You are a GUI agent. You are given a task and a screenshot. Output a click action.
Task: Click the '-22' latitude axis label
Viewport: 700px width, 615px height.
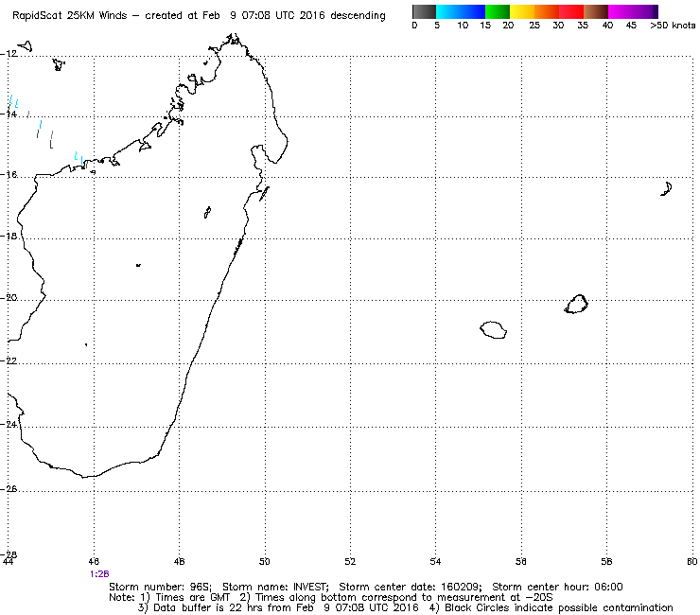9,360
